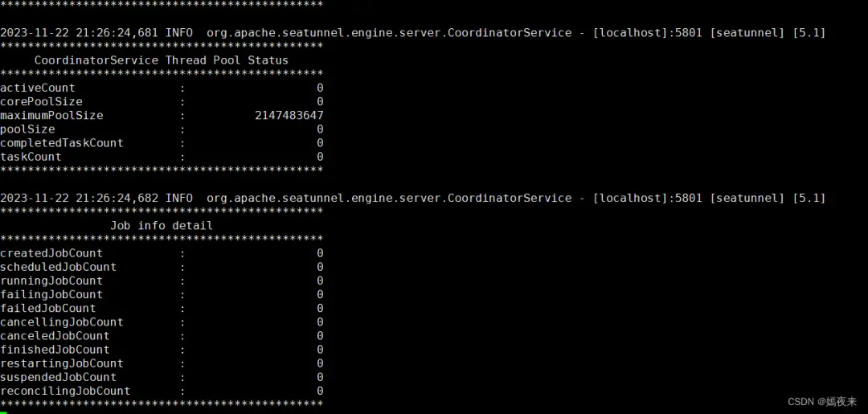Click the reconcilingJobCount label

pyautogui.click(x=65, y=391)
